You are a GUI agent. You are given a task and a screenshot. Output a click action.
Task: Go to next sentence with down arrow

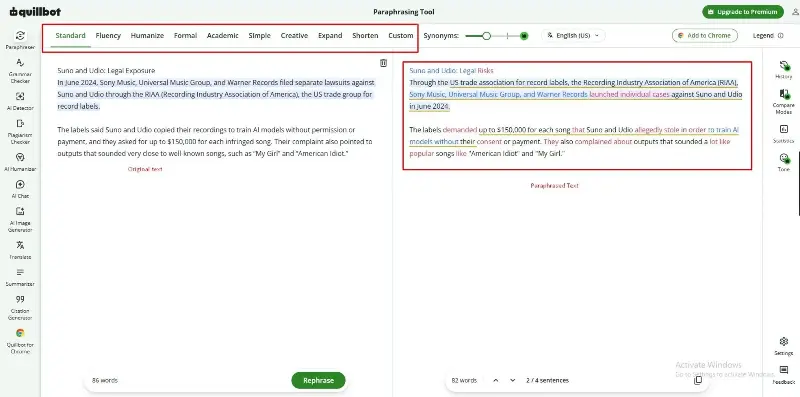point(513,380)
